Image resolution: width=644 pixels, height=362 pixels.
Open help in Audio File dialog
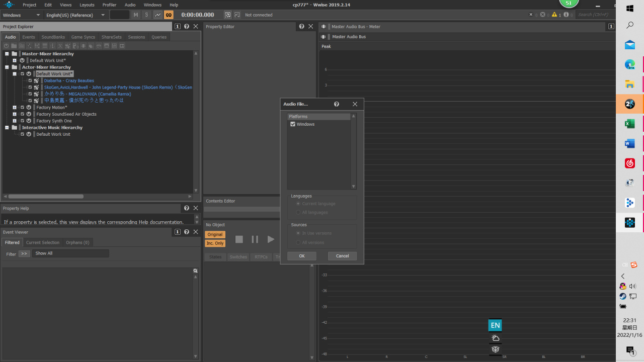coord(337,104)
